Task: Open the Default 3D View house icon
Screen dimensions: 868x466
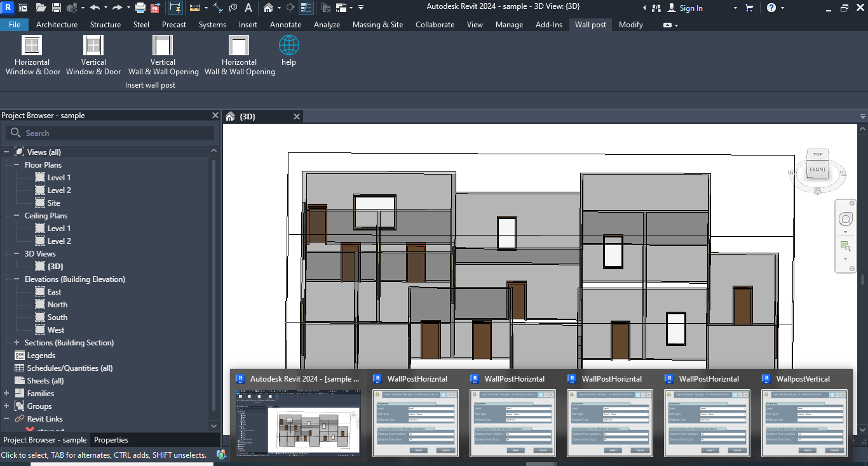Action: pos(268,8)
